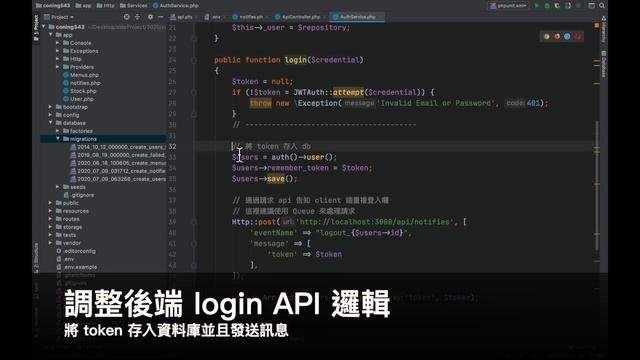
Task: Hide the Project panel with the minus icon
Action: (x=161, y=17)
